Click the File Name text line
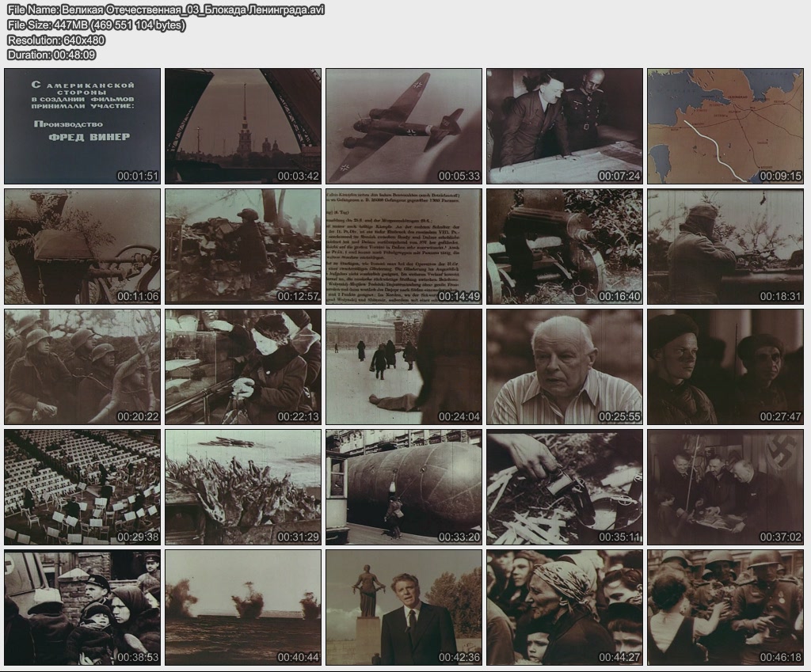This screenshot has height=672, width=811. (x=166, y=9)
